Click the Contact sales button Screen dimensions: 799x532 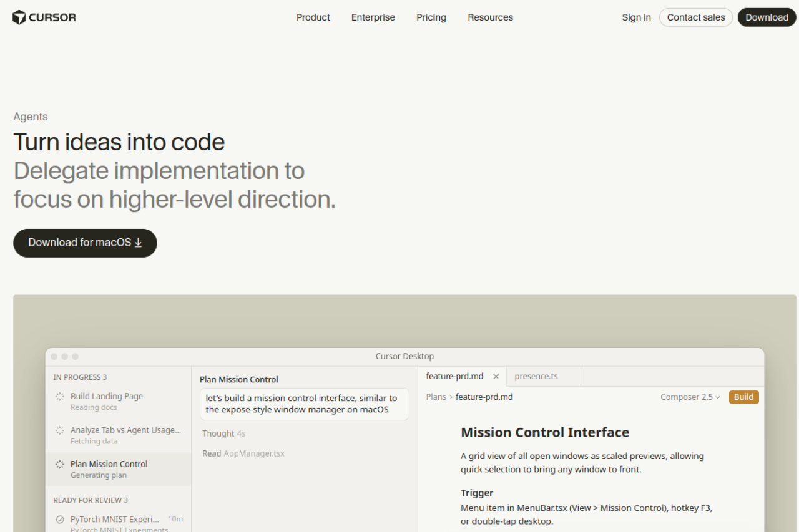(x=696, y=17)
